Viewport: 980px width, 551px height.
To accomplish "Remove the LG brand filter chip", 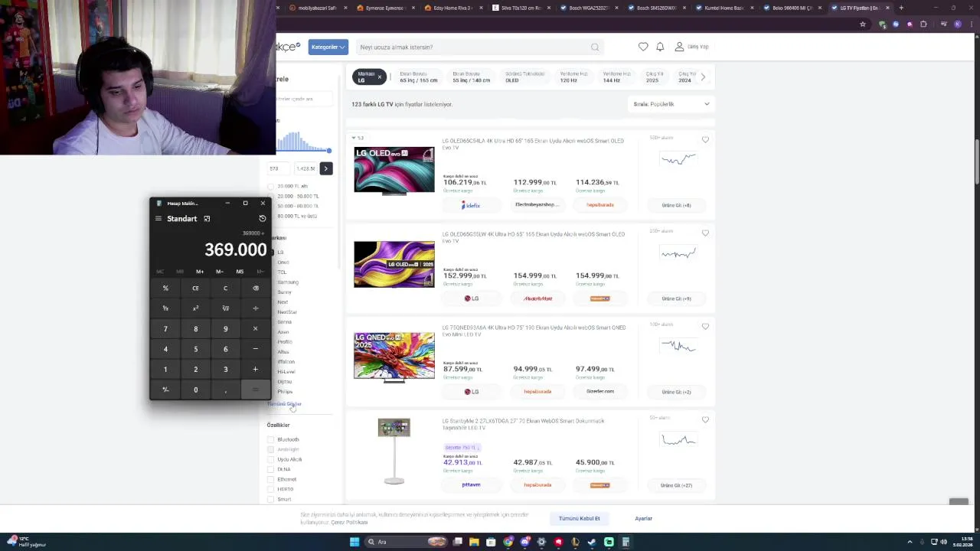I will (379, 77).
